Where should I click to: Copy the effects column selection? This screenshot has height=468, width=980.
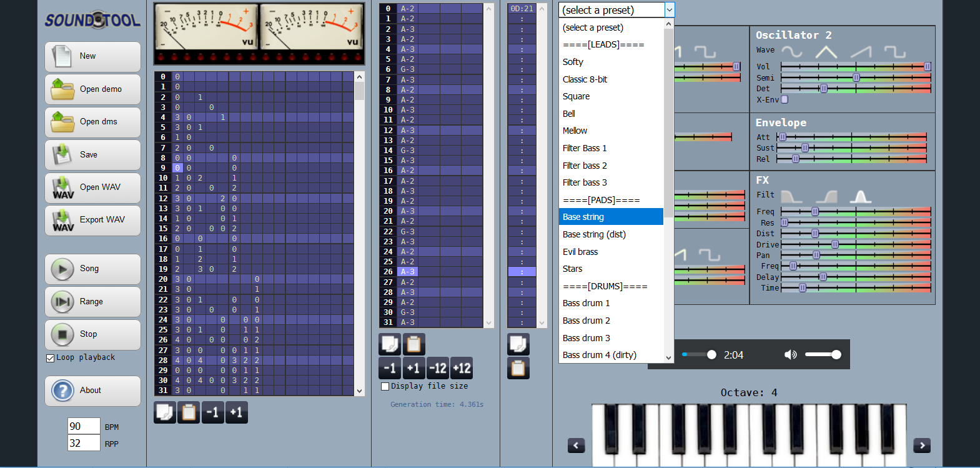pyautogui.click(x=518, y=344)
